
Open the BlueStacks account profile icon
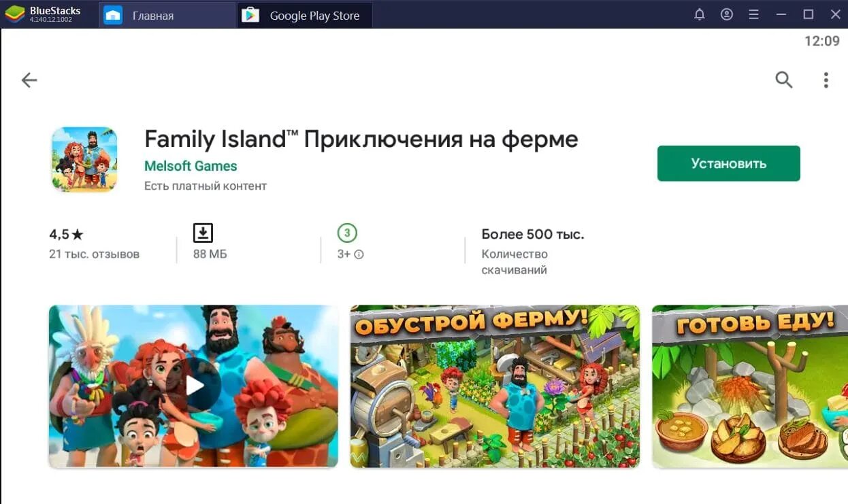[727, 14]
